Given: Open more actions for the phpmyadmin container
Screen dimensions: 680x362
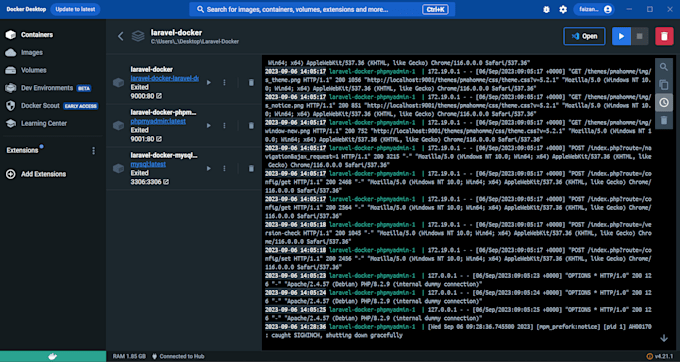Looking at the screenshot, I should tap(224, 126).
